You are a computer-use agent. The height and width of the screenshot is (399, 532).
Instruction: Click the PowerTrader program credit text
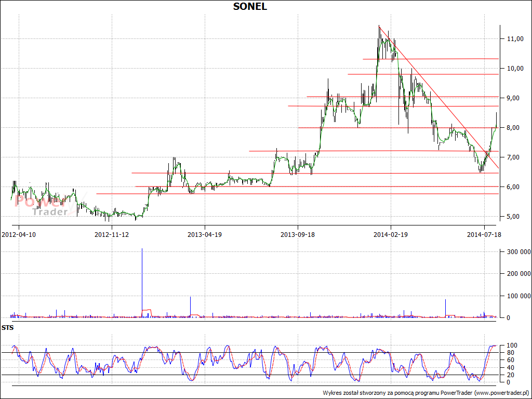pos(426,393)
